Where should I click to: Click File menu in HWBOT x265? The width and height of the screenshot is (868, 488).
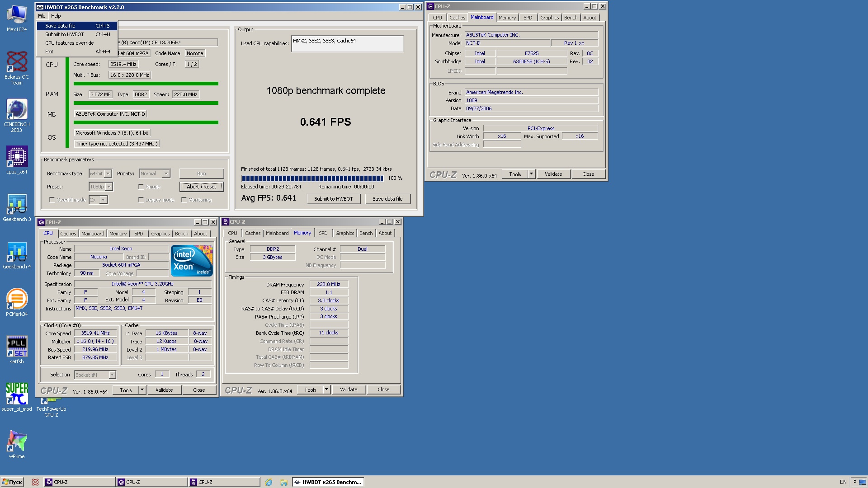tap(42, 16)
